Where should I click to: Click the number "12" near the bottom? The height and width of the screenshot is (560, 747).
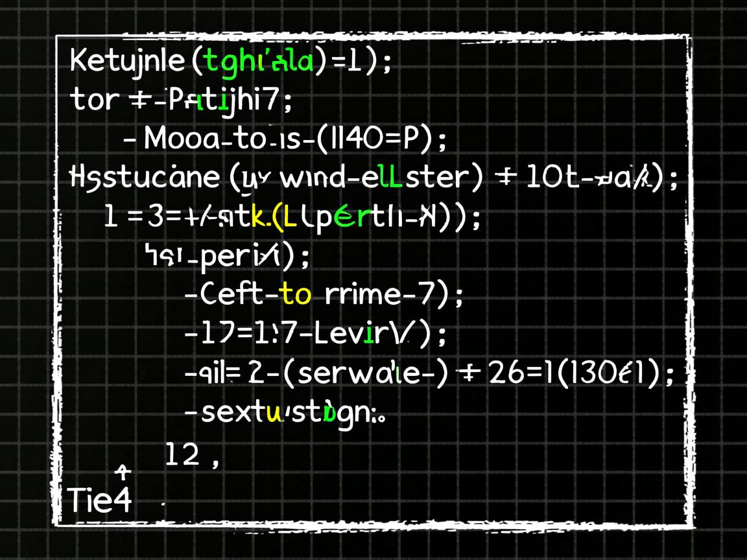point(182,456)
